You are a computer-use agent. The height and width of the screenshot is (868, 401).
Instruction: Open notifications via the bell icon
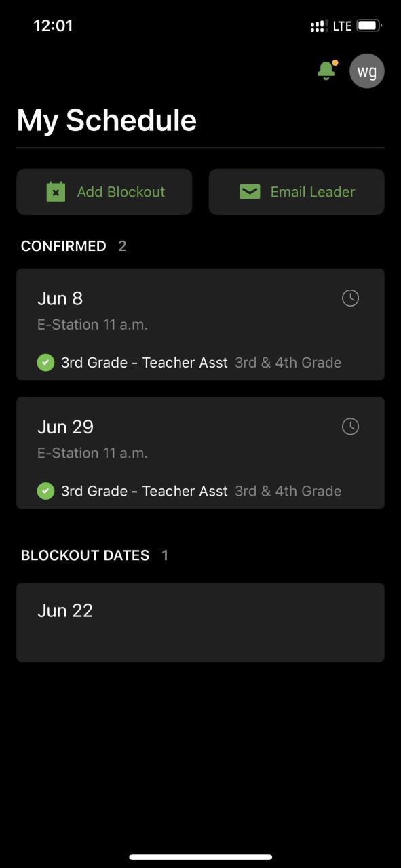coord(326,71)
